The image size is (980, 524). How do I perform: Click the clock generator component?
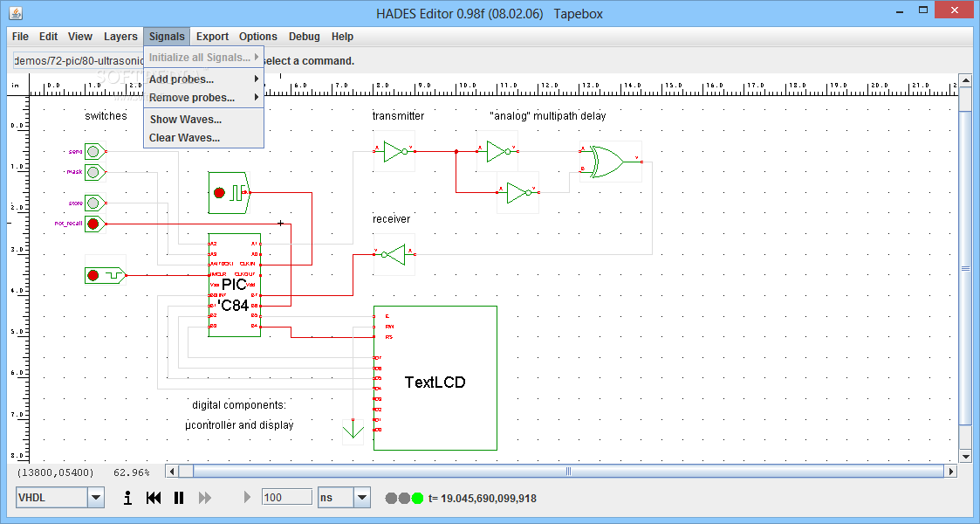point(229,193)
